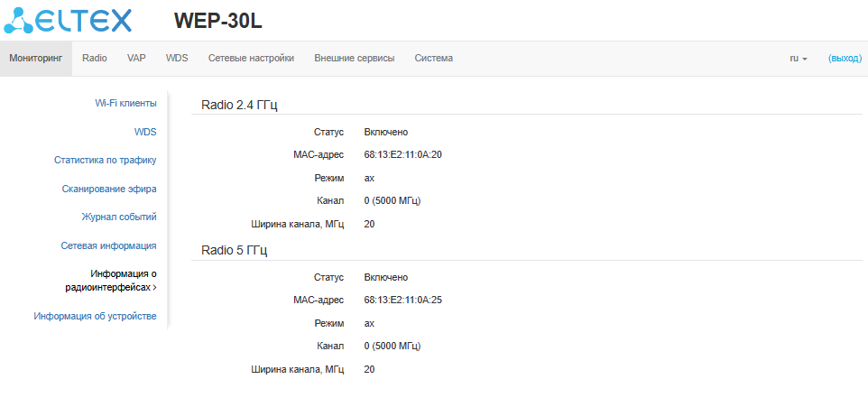Open Журнал событий in sidebar
This screenshot has width=868, height=407.
click(119, 217)
